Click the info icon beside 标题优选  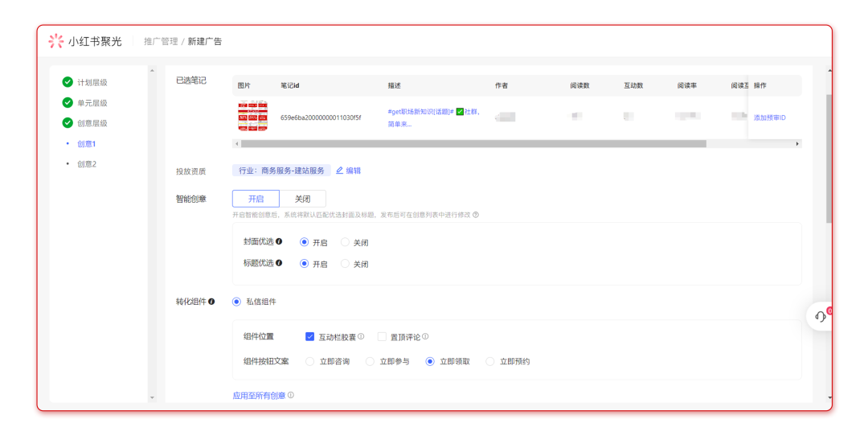click(x=279, y=263)
